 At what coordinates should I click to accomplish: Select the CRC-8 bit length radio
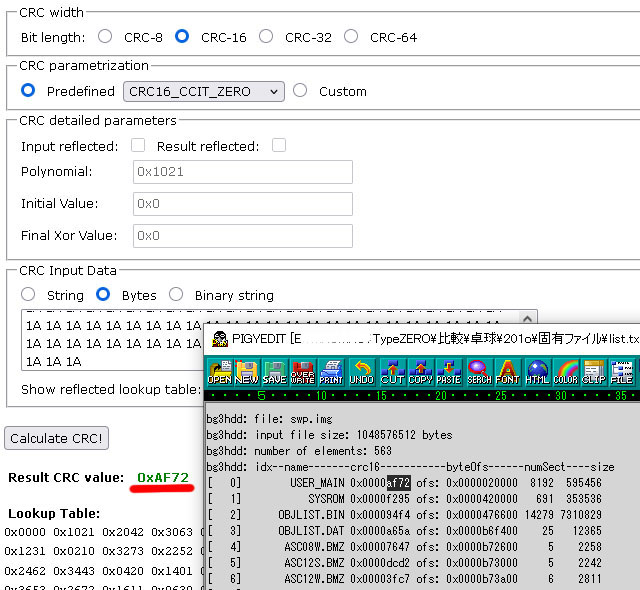106,37
